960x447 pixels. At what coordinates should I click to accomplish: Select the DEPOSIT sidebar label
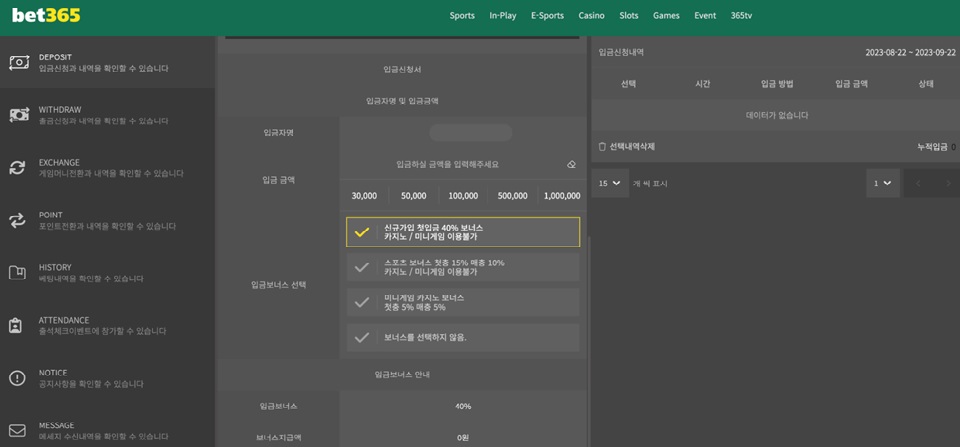coord(55,57)
